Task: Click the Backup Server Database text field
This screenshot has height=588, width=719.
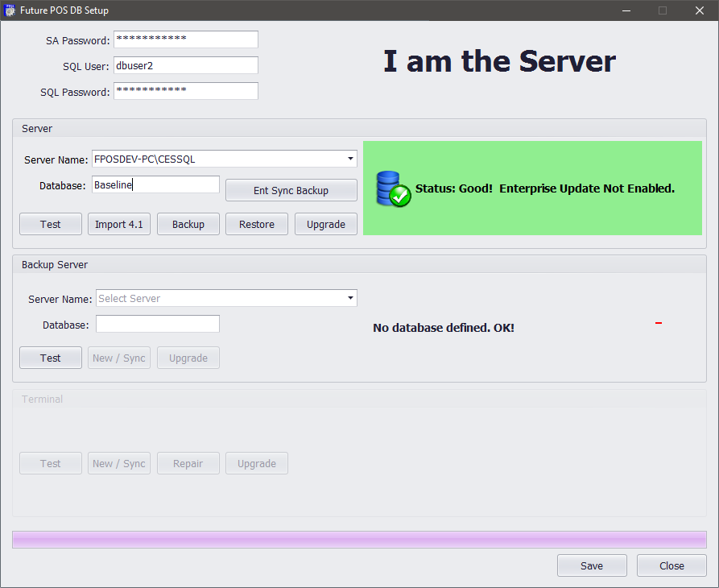Action: click(x=158, y=324)
